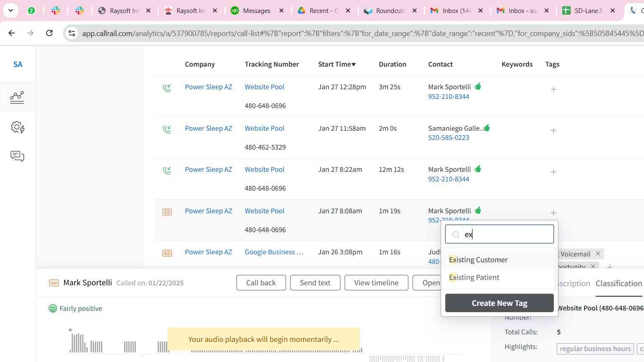The width and height of the screenshot is (644, 362).
Task: Open the Classification tab
Action: tap(618, 283)
